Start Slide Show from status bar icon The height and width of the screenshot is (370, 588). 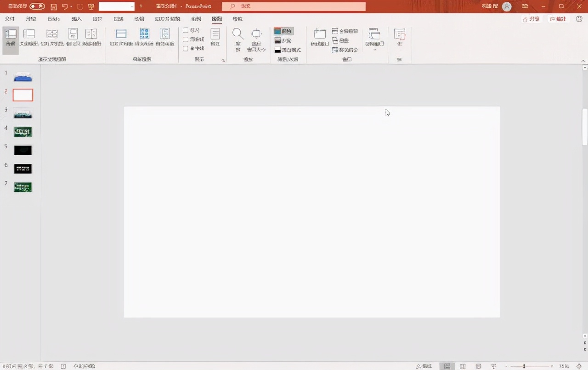[x=494, y=366]
